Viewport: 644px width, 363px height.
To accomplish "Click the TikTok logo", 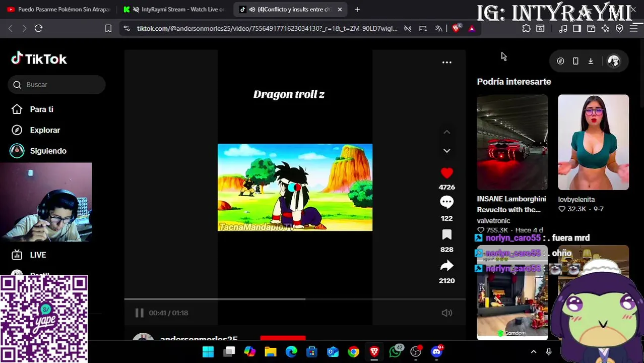I will click(39, 59).
